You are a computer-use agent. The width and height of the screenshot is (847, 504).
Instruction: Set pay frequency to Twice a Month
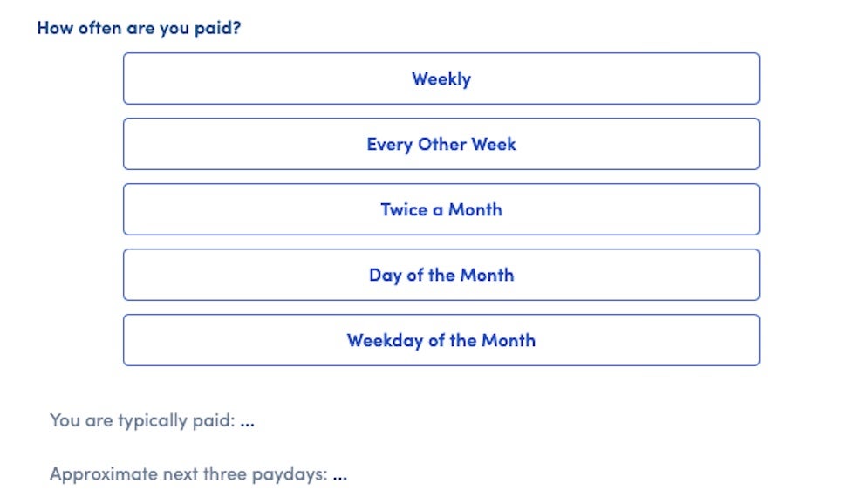[441, 209]
